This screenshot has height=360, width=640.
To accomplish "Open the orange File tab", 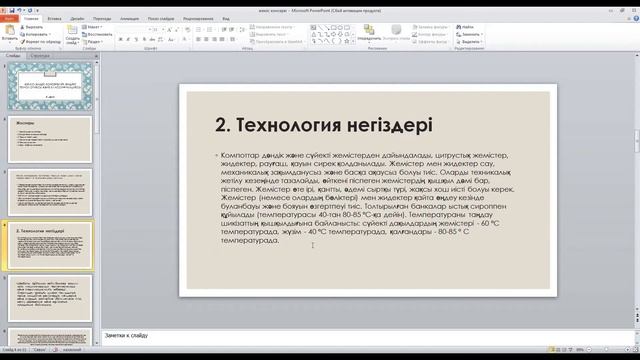I will coord(9,19).
